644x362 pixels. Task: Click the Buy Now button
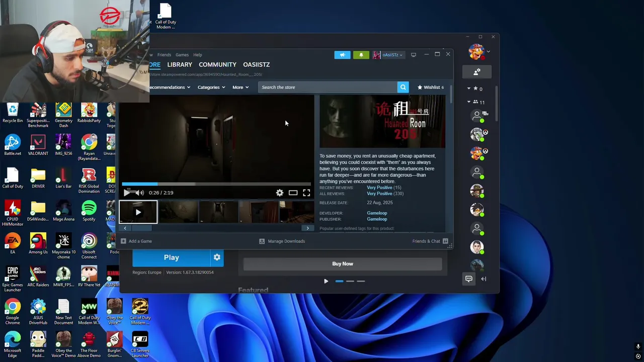(343, 263)
